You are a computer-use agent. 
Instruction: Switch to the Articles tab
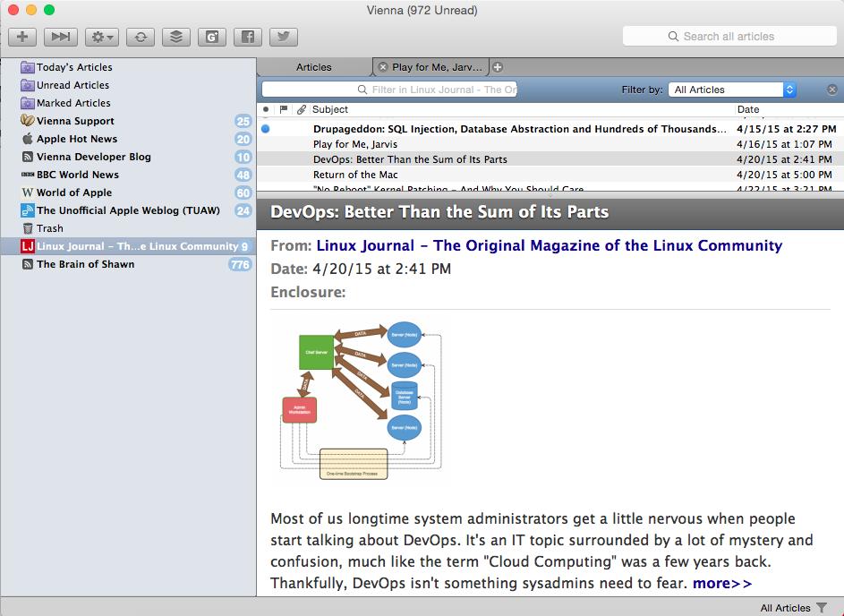coord(314,67)
